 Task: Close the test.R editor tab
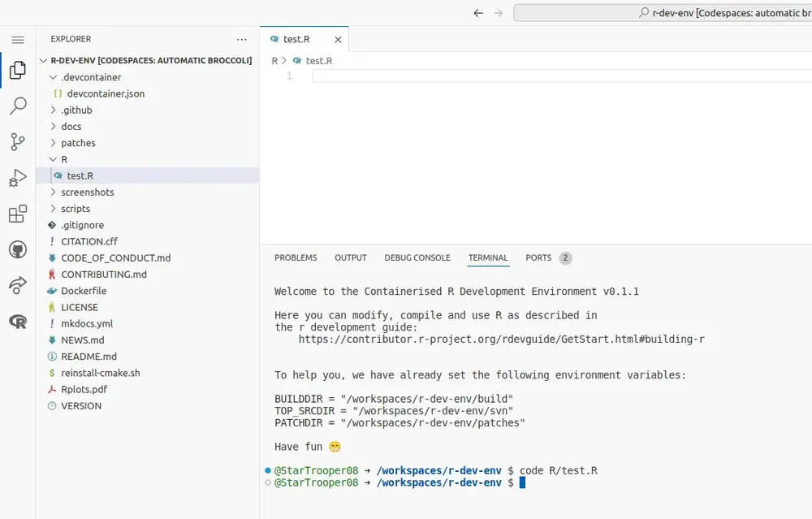[338, 39]
